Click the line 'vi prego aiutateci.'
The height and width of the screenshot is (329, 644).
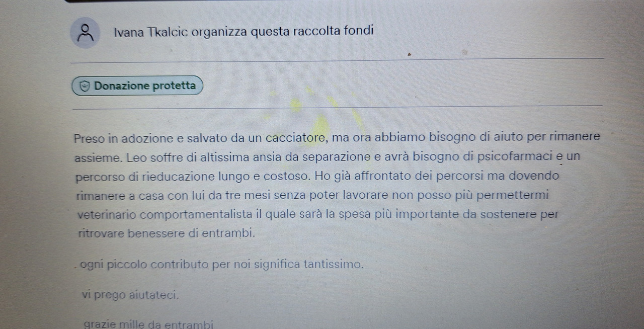tap(130, 295)
